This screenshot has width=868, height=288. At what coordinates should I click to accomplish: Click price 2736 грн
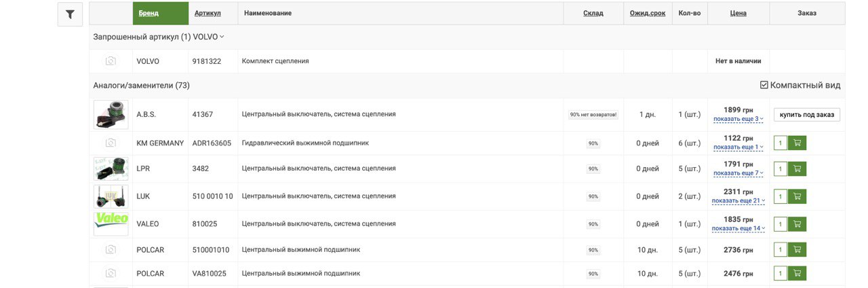point(738,250)
